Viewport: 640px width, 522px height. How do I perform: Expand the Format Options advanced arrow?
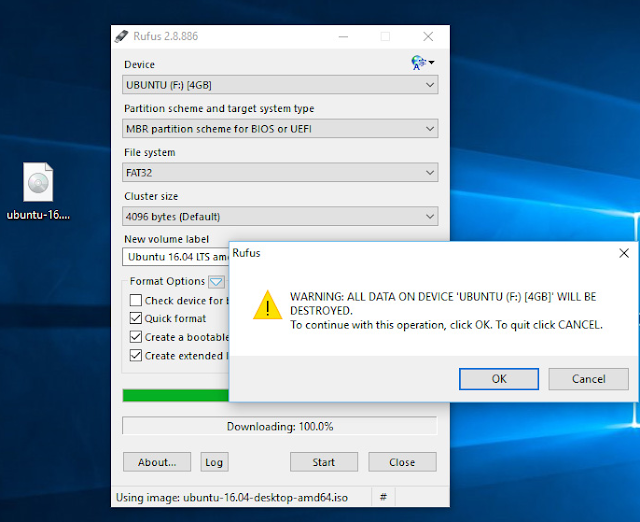pyautogui.click(x=216, y=282)
